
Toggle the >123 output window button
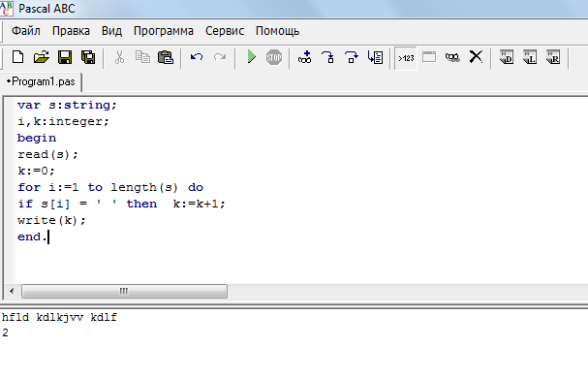406,58
